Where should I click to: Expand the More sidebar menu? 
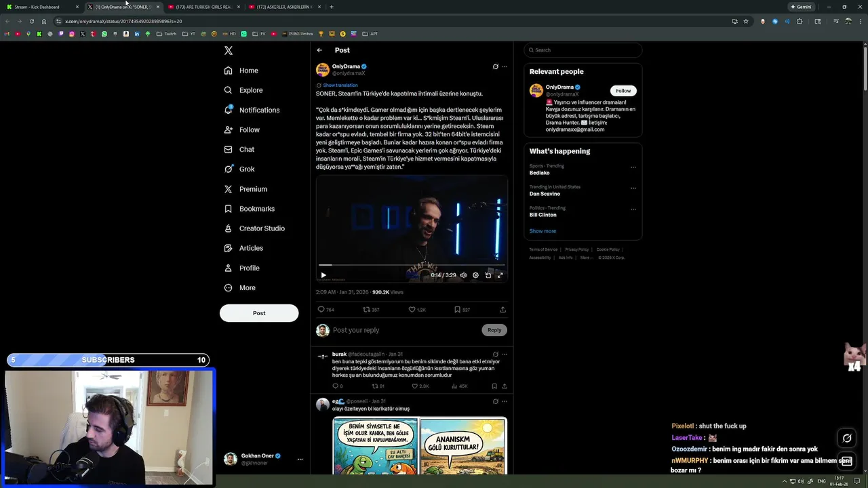240,287
